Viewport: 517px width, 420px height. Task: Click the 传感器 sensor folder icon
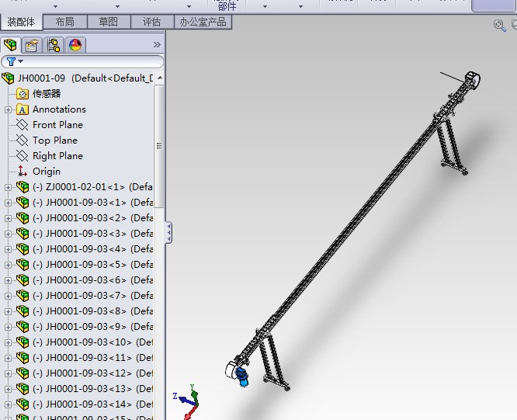[23, 94]
